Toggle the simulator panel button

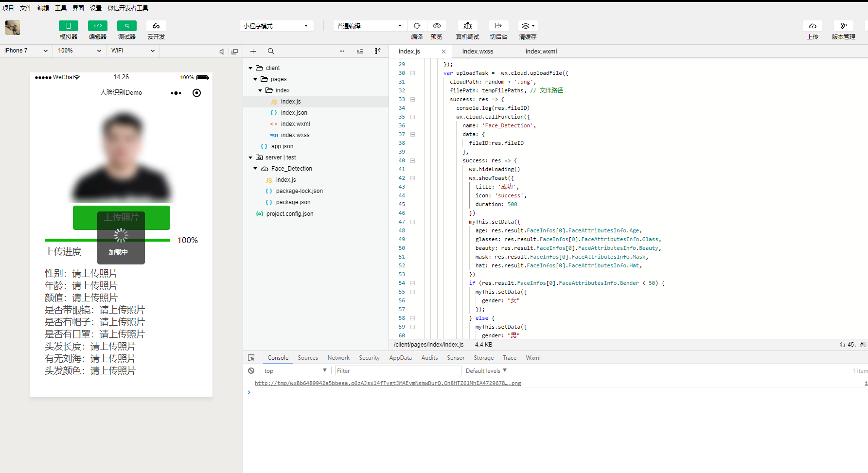tap(69, 26)
